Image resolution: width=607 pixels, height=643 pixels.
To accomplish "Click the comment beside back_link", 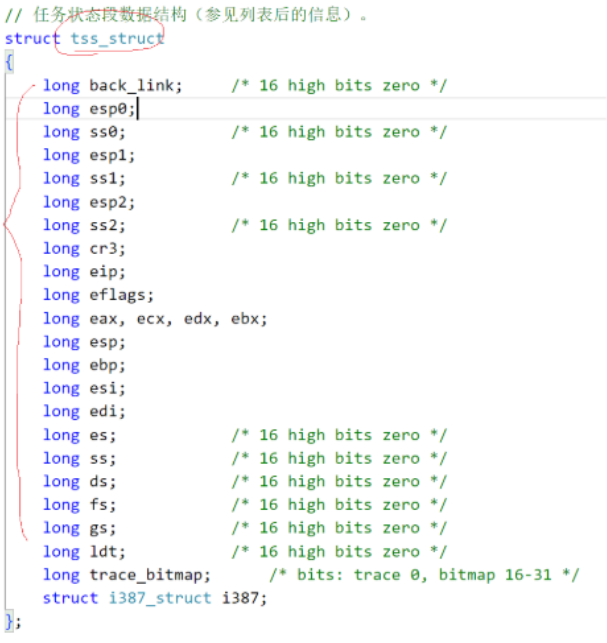I will pyautogui.click(x=339, y=85).
